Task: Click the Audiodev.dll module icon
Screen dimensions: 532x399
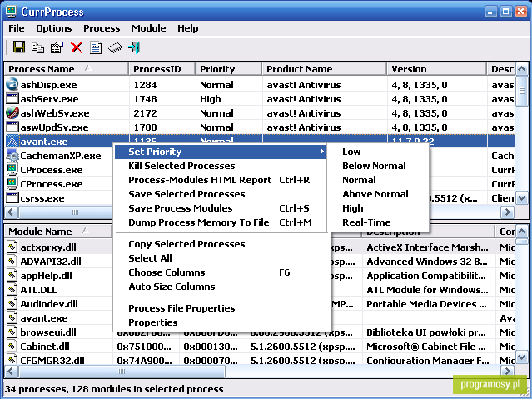Action: [12, 303]
